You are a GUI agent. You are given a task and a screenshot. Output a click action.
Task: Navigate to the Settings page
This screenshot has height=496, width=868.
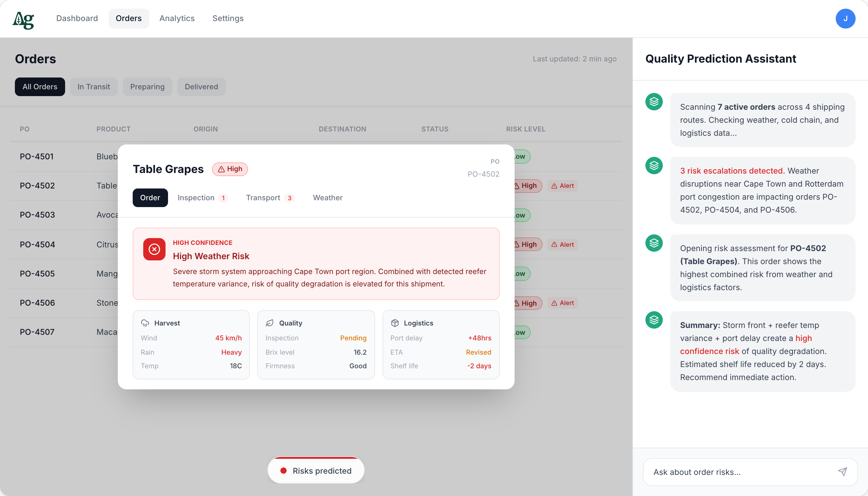tap(228, 18)
